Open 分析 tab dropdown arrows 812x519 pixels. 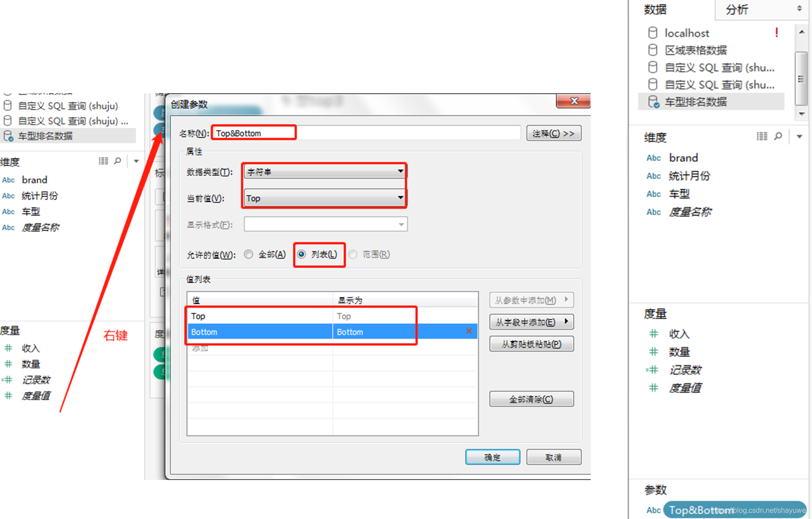click(x=799, y=8)
